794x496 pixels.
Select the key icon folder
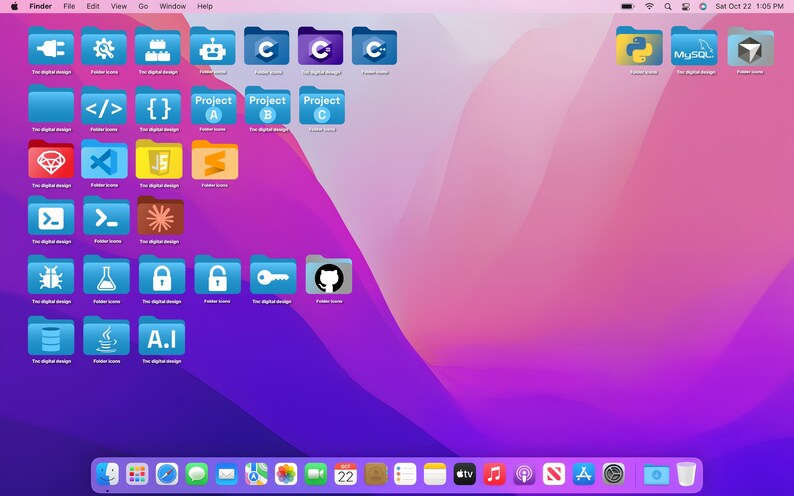click(273, 275)
